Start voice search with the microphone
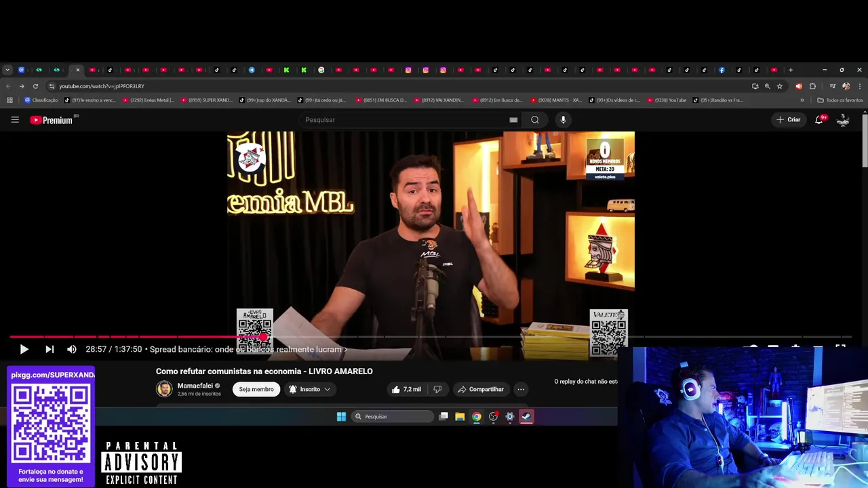Viewport: 868px width, 488px height. (x=563, y=120)
